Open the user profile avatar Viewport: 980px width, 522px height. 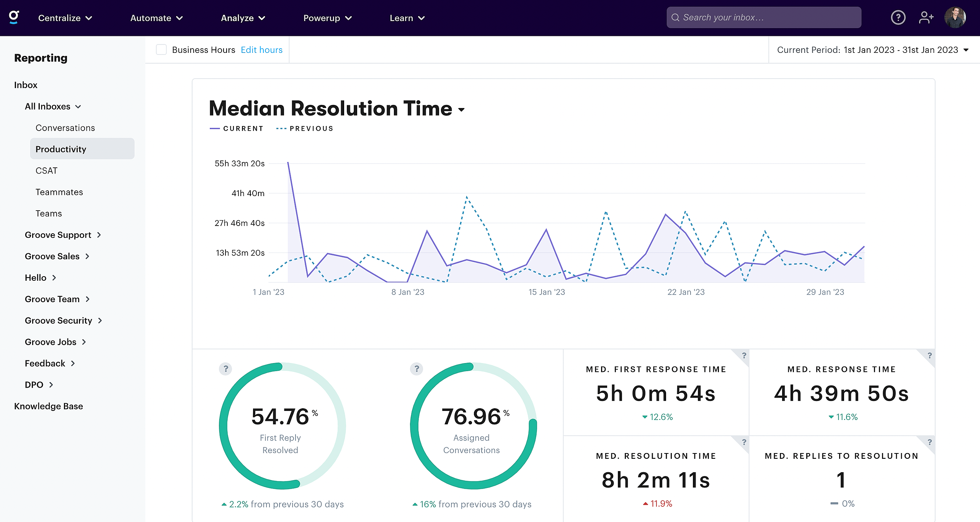pyautogui.click(x=955, y=18)
